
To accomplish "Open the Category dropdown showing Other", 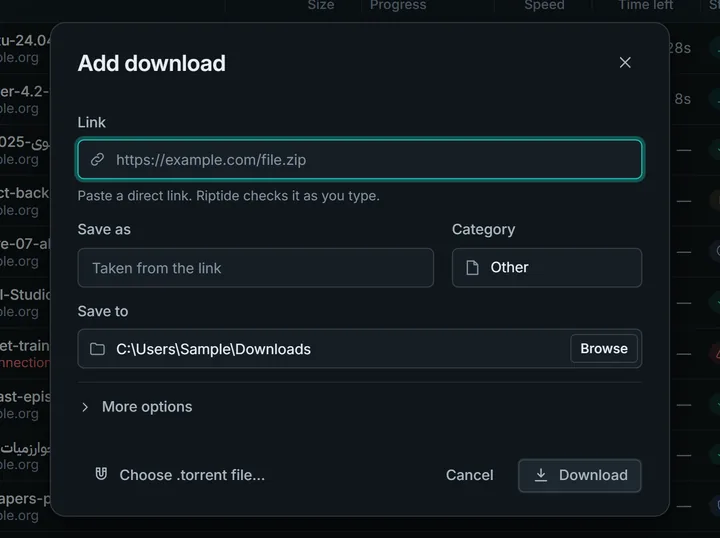I will [547, 268].
